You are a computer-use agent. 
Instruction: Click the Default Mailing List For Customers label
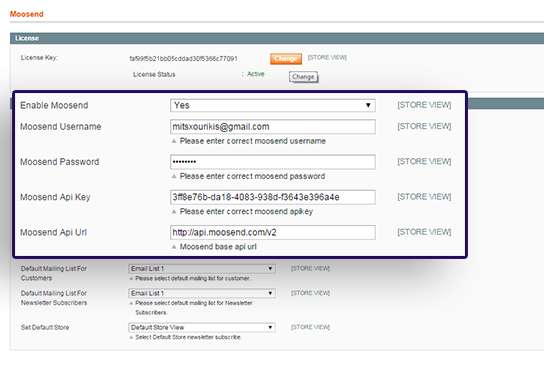click(54, 273)
